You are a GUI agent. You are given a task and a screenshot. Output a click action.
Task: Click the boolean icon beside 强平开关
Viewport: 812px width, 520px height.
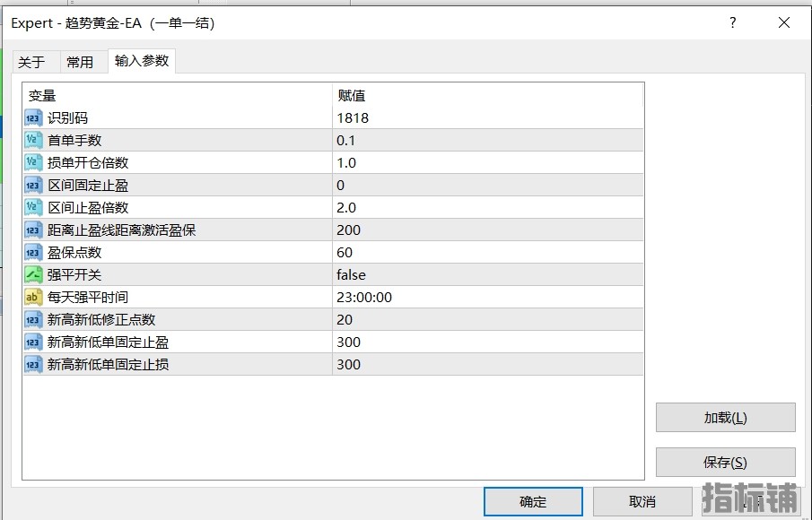tap(33, 274)
